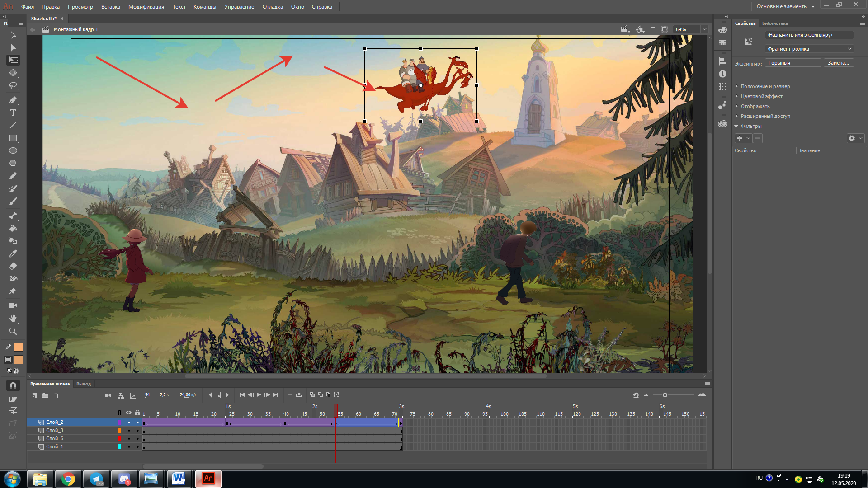Image resolution: width=868 pixels, height=488 pixels.
Task: Lock layer Слой_1
Action: tap(137, 447)
